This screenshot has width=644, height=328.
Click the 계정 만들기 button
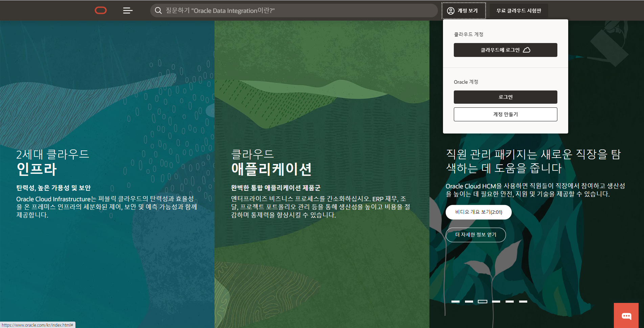(x=505, y=114)
